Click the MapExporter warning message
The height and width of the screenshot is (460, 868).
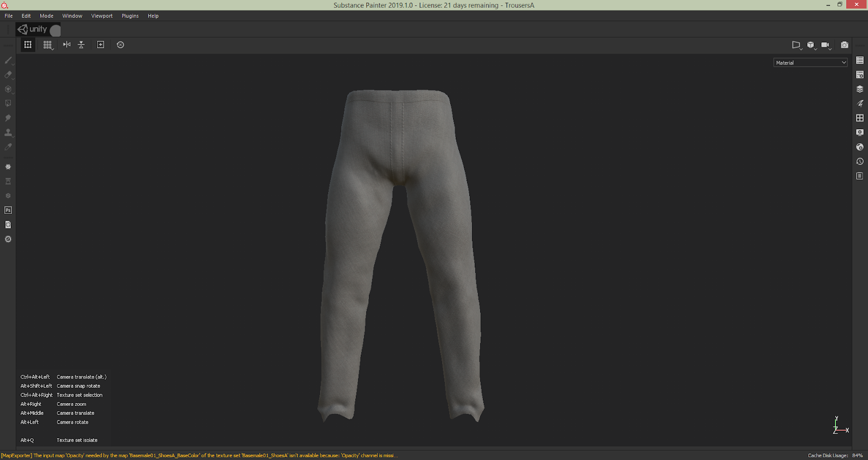199,456
